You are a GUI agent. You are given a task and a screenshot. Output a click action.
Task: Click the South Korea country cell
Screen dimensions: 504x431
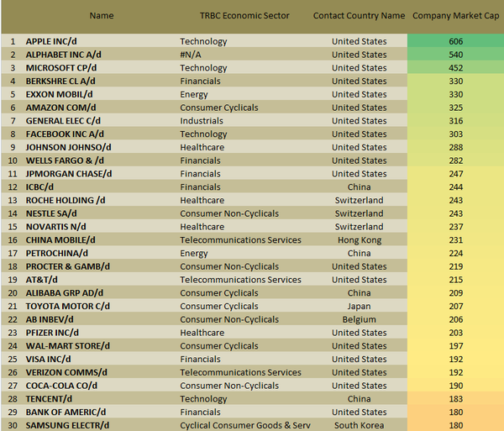[x=359, y=425]
